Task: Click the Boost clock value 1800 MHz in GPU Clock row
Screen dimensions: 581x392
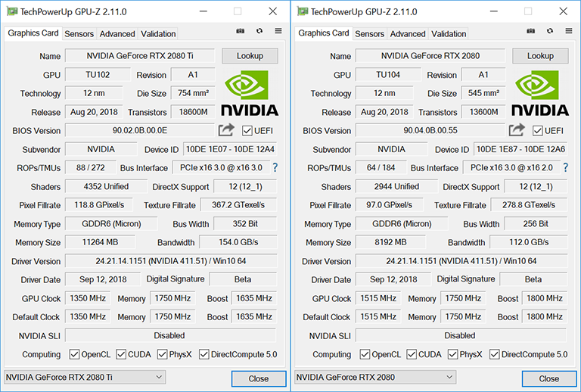Action: 545,298
